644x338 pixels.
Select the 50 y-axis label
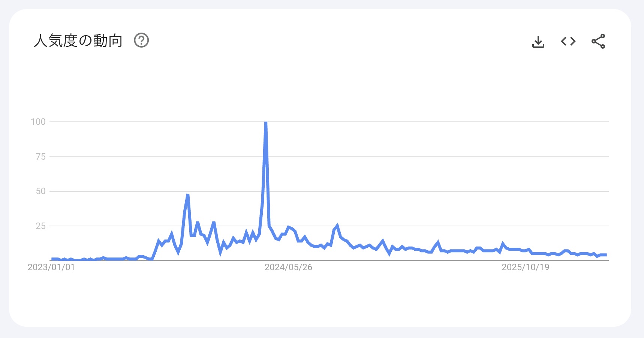click(40, 191)
